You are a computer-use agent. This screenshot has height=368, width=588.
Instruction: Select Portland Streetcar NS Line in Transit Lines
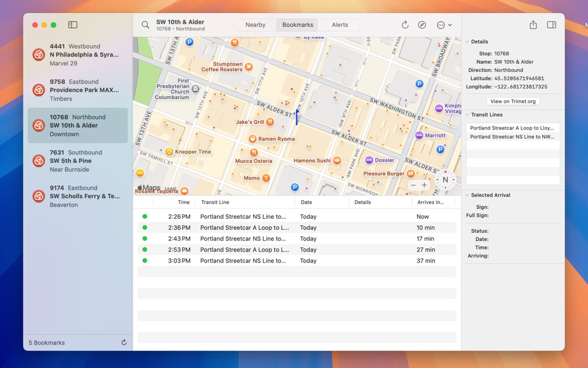[x=512, y=137]
